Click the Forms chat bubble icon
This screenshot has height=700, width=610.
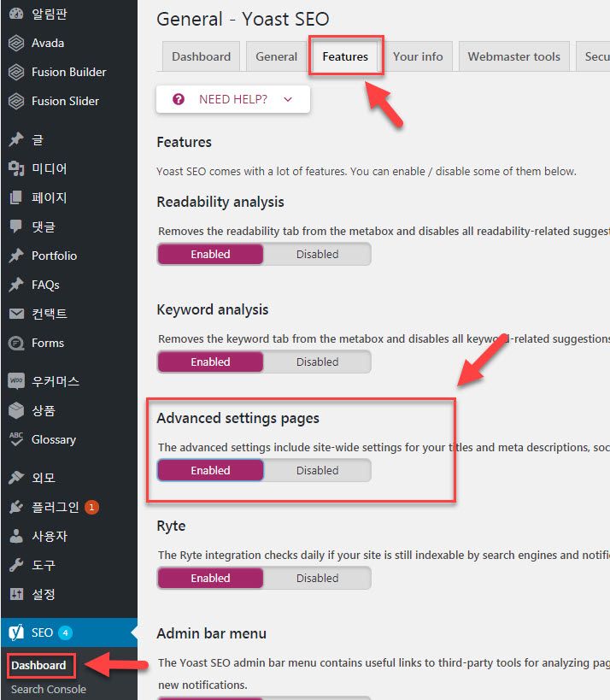[16, 343]
